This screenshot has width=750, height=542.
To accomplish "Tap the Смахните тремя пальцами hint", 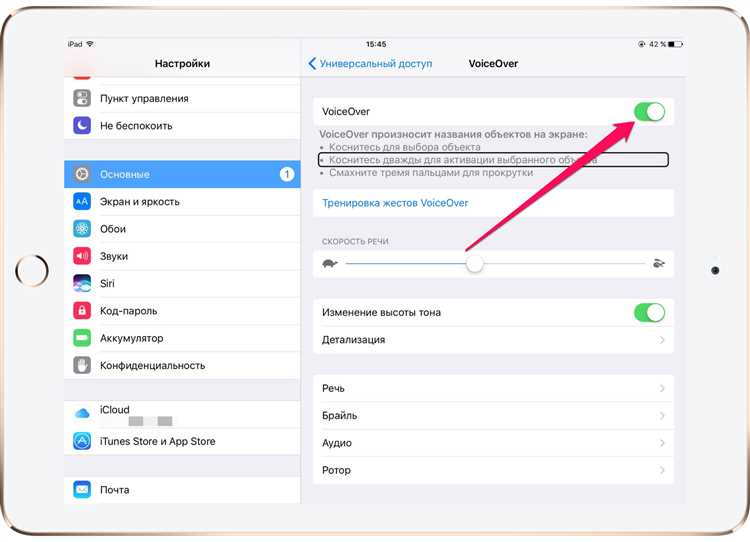I will [x=431, y=173].
